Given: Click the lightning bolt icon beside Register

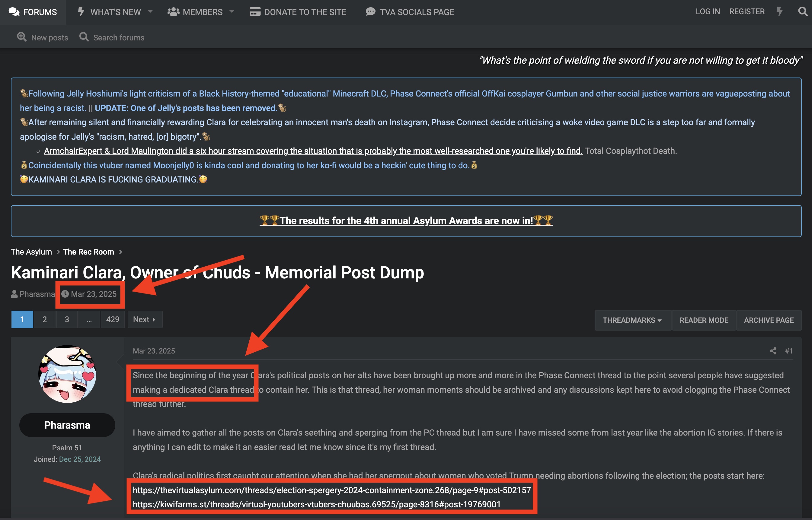Looking at the screenshot, I should pyautogui.click(x=780, y=12).
